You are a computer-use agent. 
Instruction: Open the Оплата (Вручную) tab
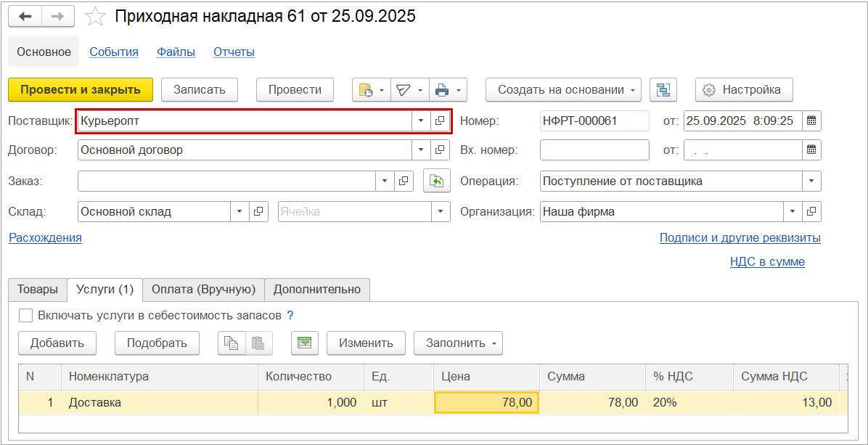click(x=205, y=290)
